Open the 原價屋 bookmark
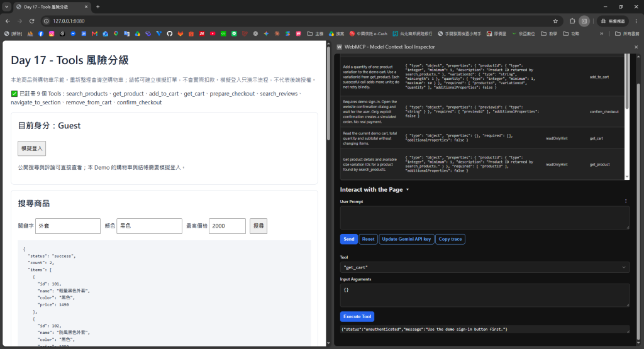The image size is (644, 349). pyautogui.click(x=496, y=34)
